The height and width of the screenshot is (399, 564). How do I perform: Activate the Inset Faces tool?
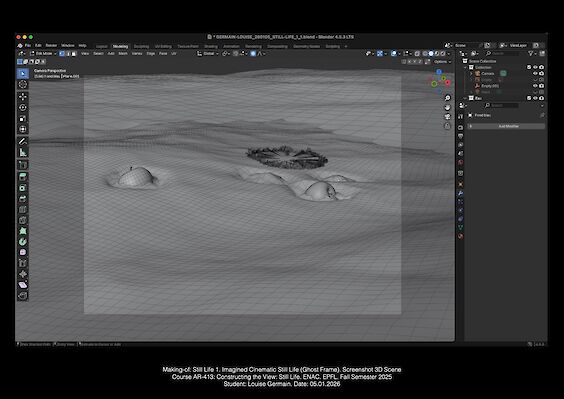pyautogui.click(x=23, y=188)
